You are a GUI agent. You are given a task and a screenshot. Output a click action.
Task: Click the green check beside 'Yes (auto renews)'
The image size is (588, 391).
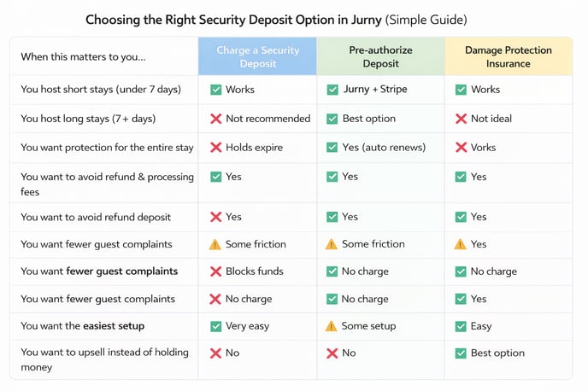click(332, 148)
